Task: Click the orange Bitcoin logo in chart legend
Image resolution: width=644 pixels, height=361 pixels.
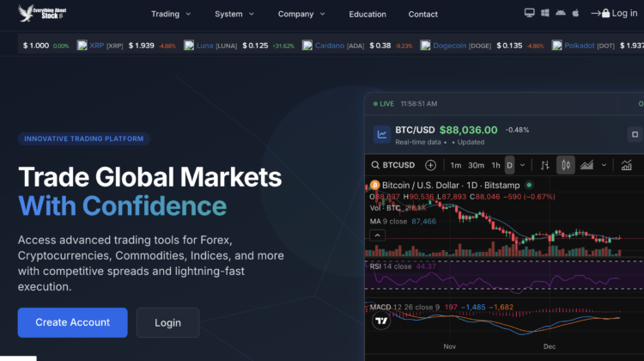Action: (374, 185)
